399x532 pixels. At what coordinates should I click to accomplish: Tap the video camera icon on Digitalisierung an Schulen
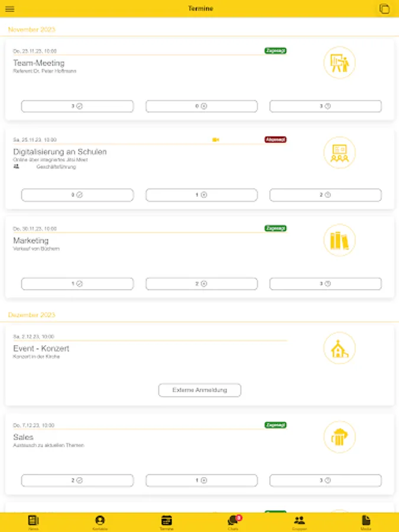point(216,140)
